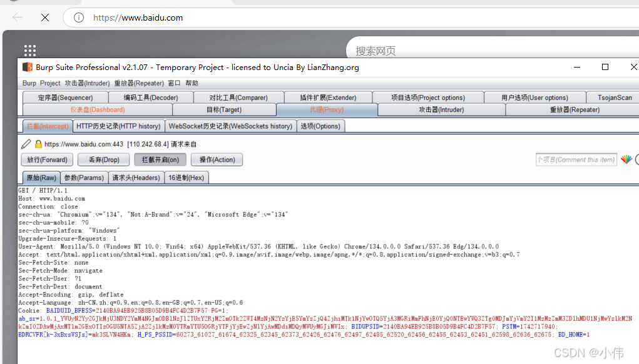The width and height of the screenshot is (639, 364).
Task: Click the 'Upgrade-Insecure-Requests: 1' line
Action: (x=67, y=238)
